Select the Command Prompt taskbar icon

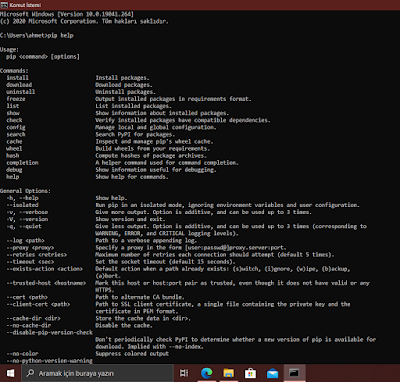[x=294, y=373]
